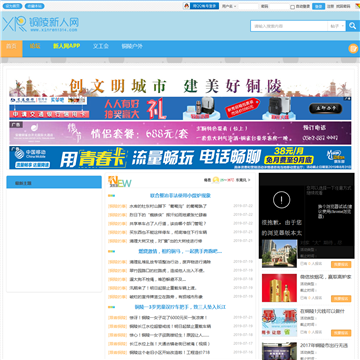
Task: Open the 帖子 search scope dropdown
Action: (x=336, y=26)
